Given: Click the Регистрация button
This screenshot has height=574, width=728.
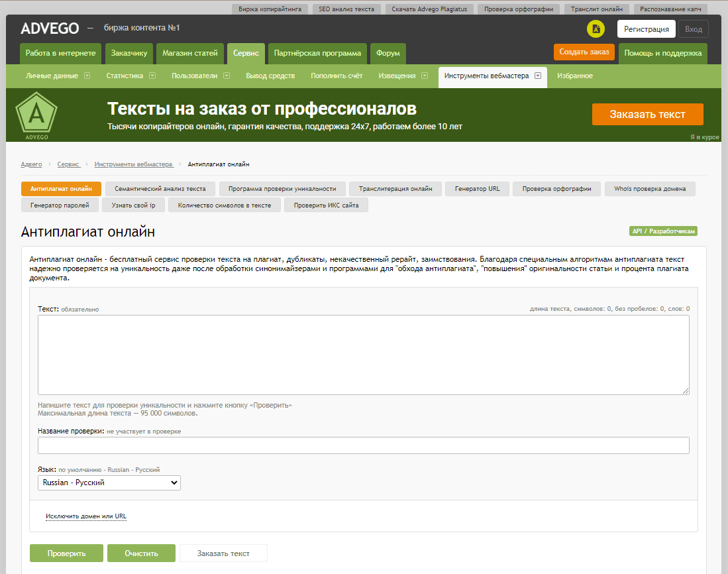Looking at the screenshot, I should 647,29.
